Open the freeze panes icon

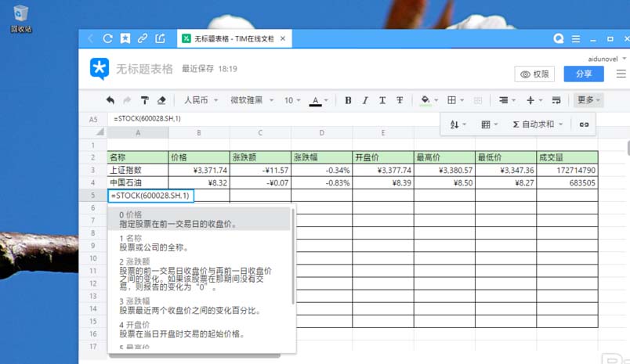pos(489,124)
